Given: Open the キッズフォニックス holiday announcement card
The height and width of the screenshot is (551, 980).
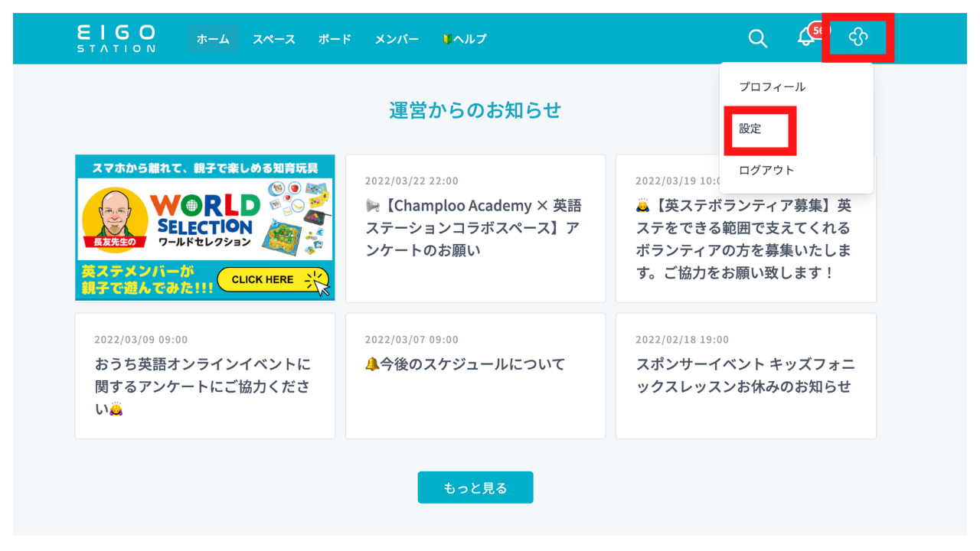Looking at the screenshot, I should coord(746,375).
